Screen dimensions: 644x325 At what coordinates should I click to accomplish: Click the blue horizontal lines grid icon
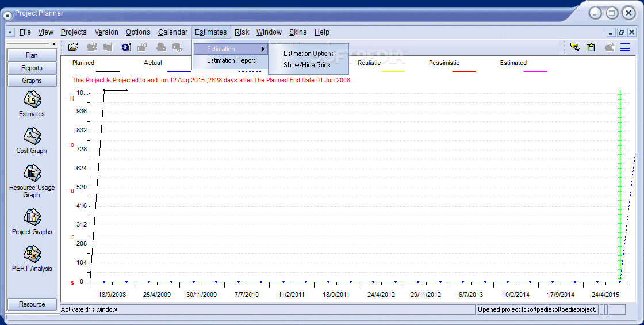coord(625,47)
